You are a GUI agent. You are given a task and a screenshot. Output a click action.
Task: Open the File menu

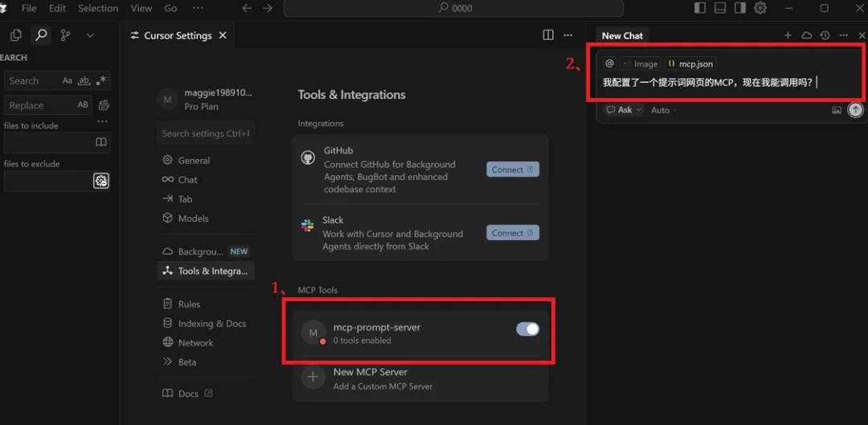29,8
